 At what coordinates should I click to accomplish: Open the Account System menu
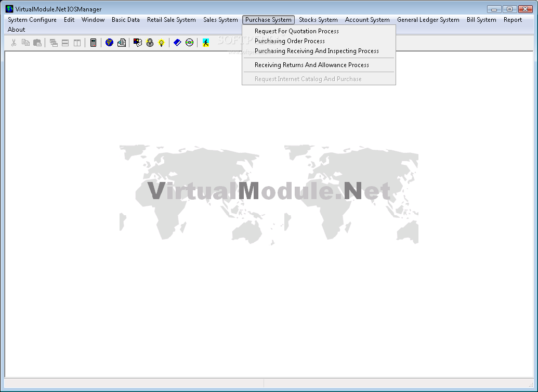(367, 20)
